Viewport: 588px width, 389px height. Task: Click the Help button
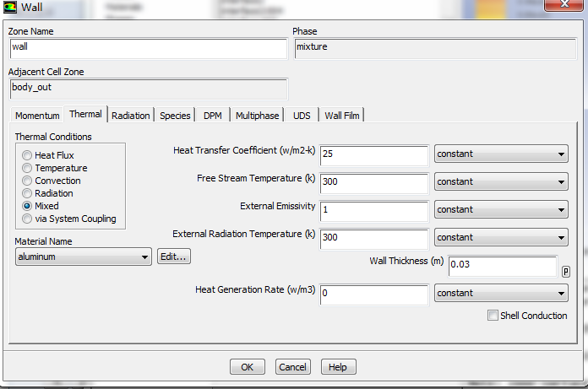[338, 367]
